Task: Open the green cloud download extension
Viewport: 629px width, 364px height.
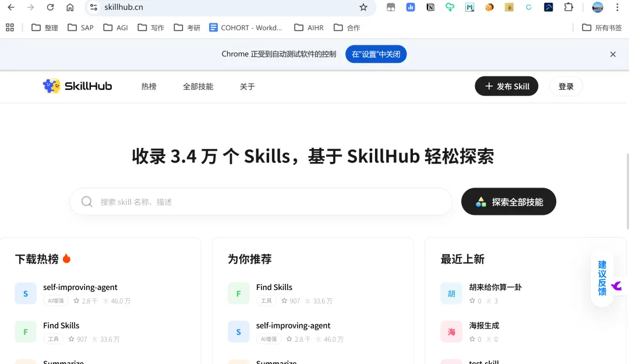Action: coord(450,7)
